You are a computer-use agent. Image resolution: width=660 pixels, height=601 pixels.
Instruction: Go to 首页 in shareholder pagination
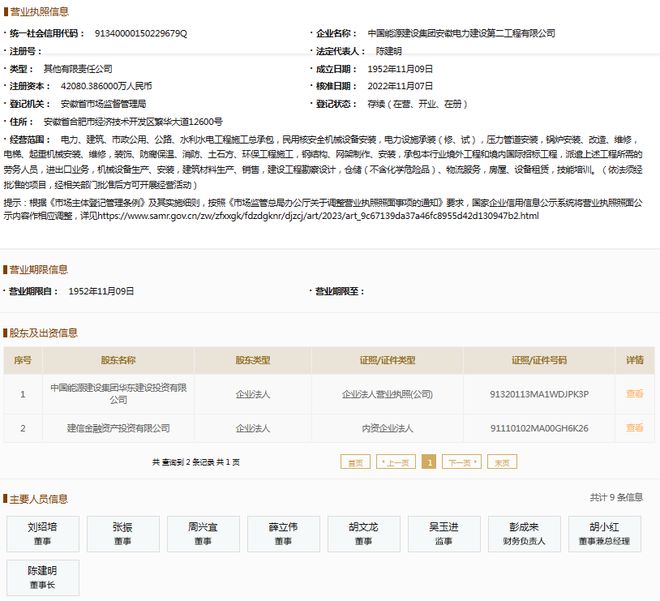click(355, 462)
